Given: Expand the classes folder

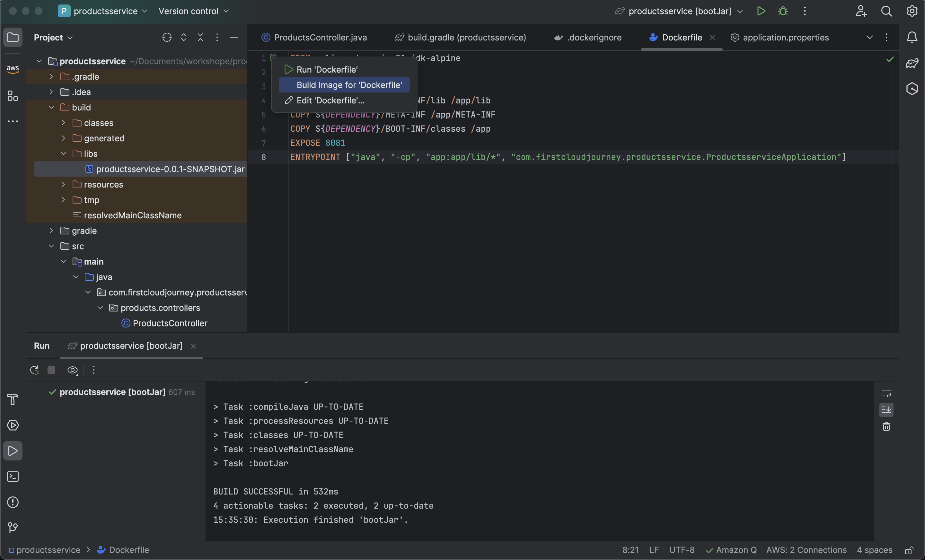Looking at the screenshot, I should point(64,123).
